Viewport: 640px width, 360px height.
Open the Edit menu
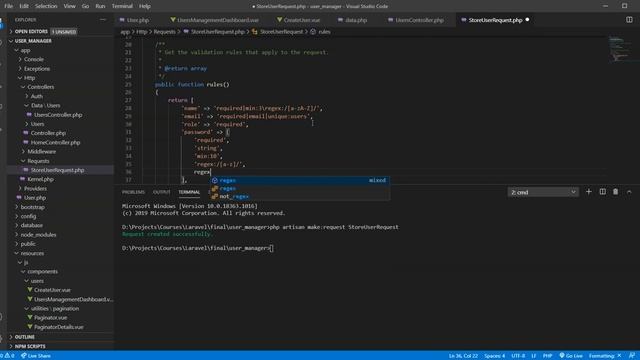24,6
